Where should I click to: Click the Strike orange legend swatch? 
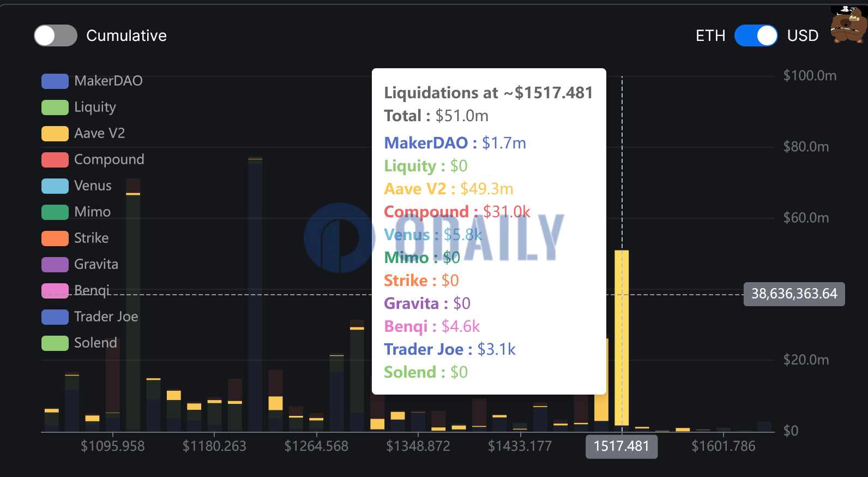click(x=55, y=238)
